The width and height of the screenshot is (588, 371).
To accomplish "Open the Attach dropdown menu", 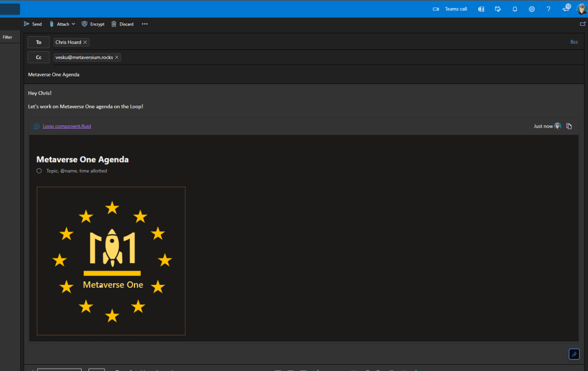I will [x=62, y=24].
